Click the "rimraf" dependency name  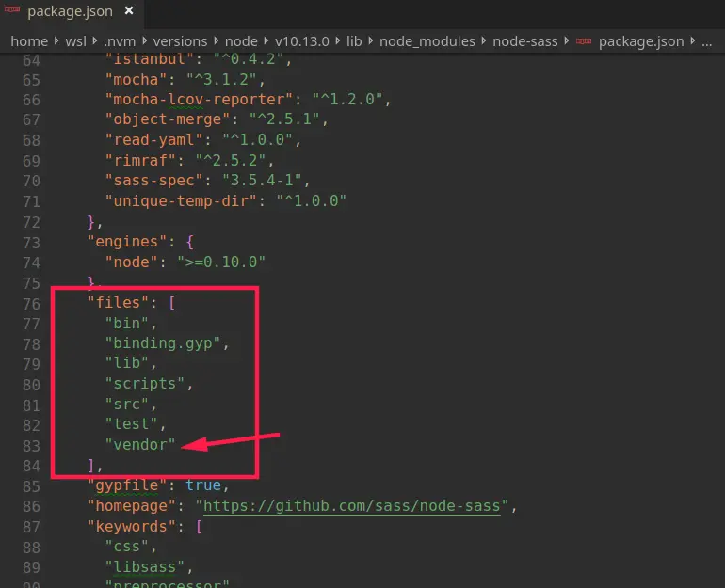point(140,160)
